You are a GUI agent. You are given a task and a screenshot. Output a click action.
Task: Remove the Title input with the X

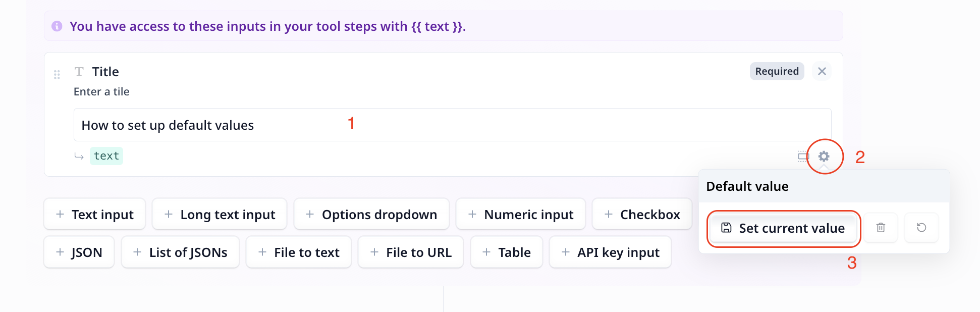(x=822, y=71)
